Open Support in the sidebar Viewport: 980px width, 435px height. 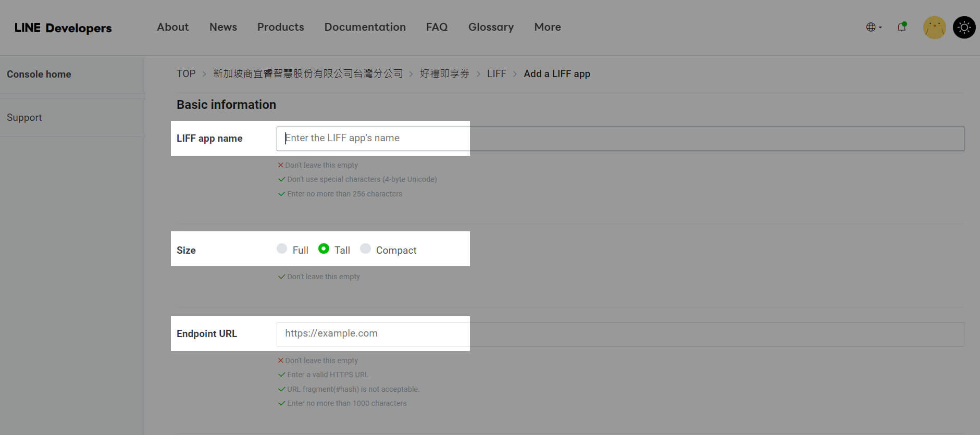(x=24, y=118)
